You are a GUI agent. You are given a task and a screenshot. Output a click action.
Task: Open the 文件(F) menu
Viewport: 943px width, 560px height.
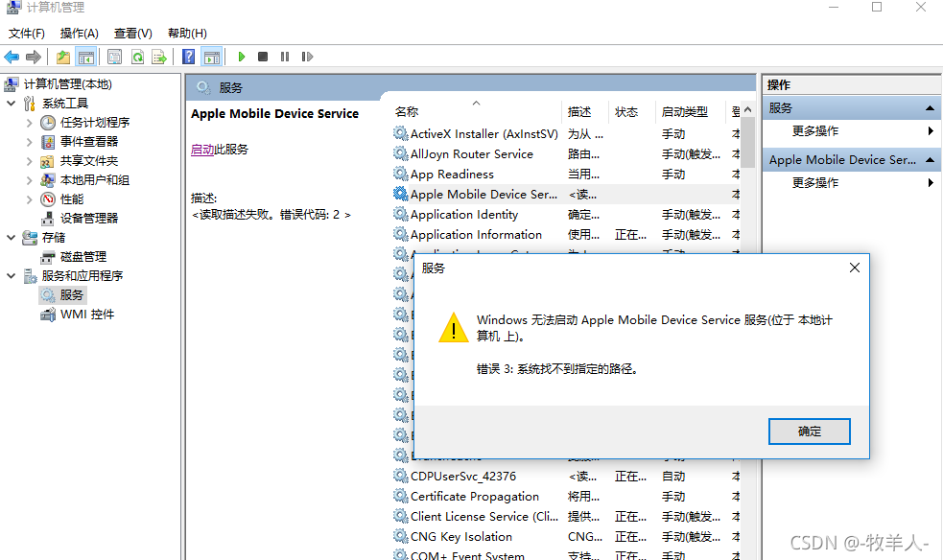[x=27, y=33]
